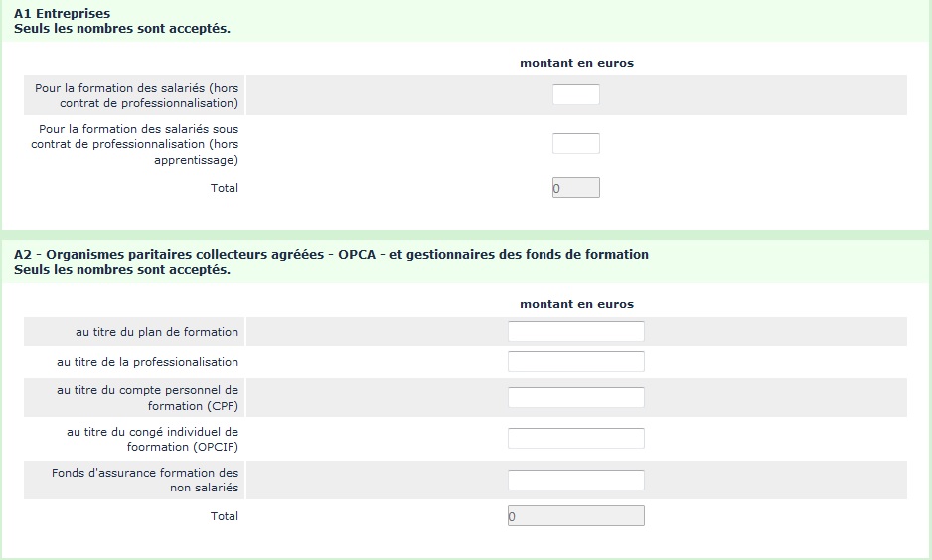This screenshot has height=560, width=932.
Task: Select the 'Fonds d'assurance formation' amount input
Action: click(575, 480)
